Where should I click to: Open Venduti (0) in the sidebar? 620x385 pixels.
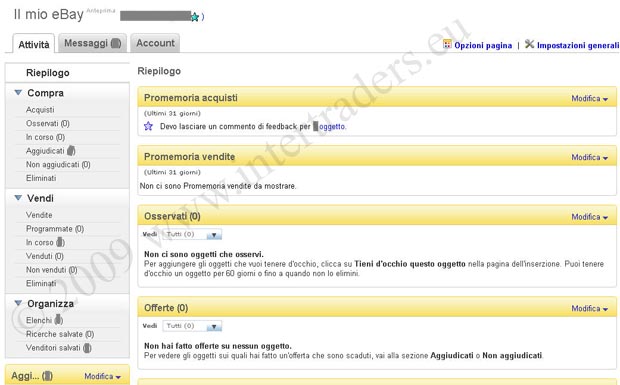[x=44, y=256]
